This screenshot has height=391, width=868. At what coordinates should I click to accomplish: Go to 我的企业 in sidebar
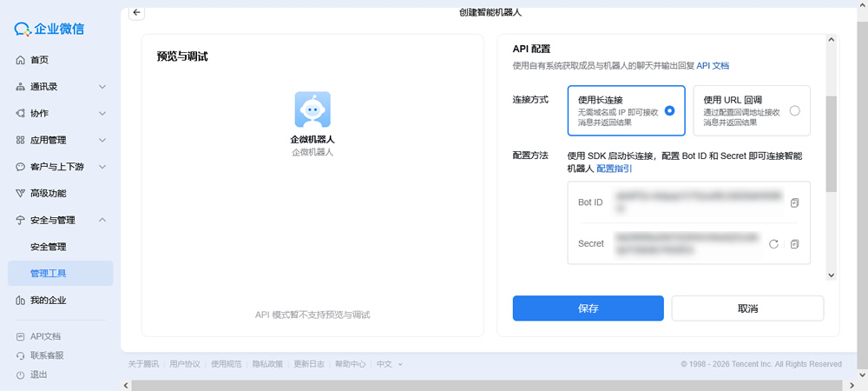pos(48,301)
